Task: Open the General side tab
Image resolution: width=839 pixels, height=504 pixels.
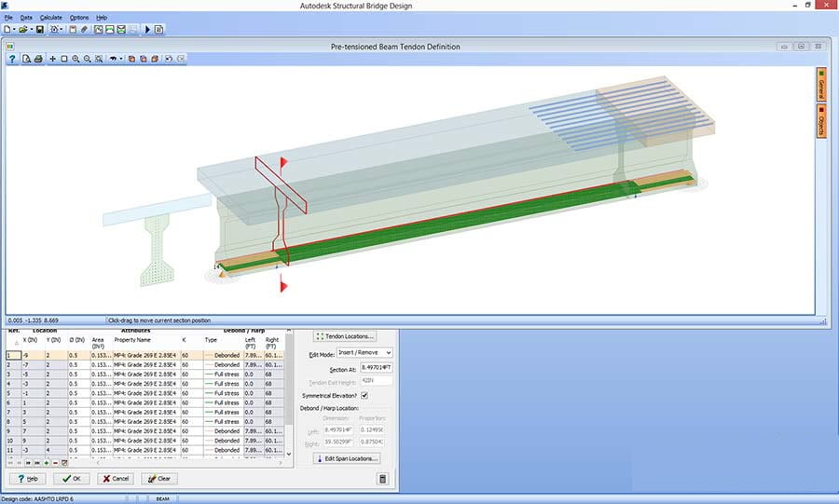Action: 821,84
